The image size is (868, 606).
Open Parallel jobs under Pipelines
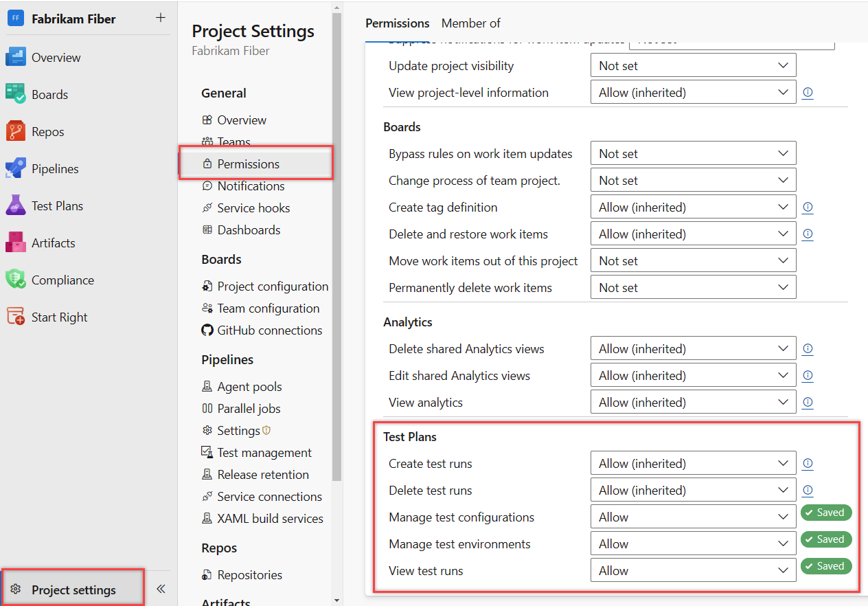pos(249,409)
